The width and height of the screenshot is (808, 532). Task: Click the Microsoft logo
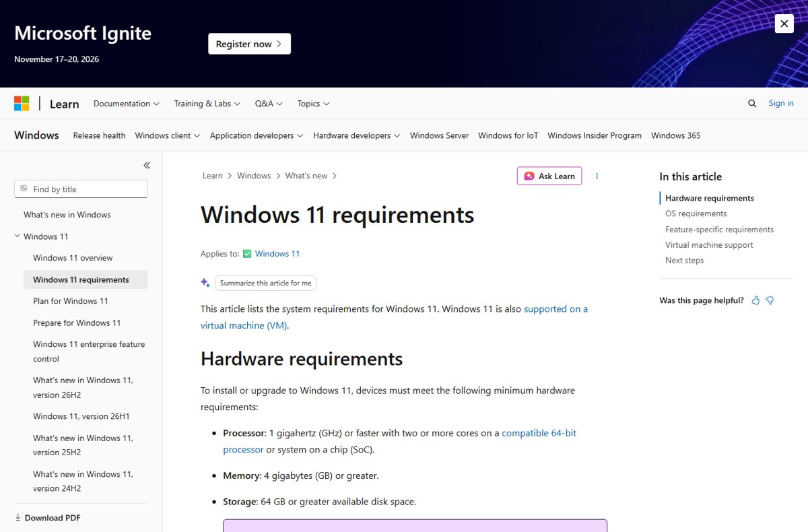click(22, 103)
